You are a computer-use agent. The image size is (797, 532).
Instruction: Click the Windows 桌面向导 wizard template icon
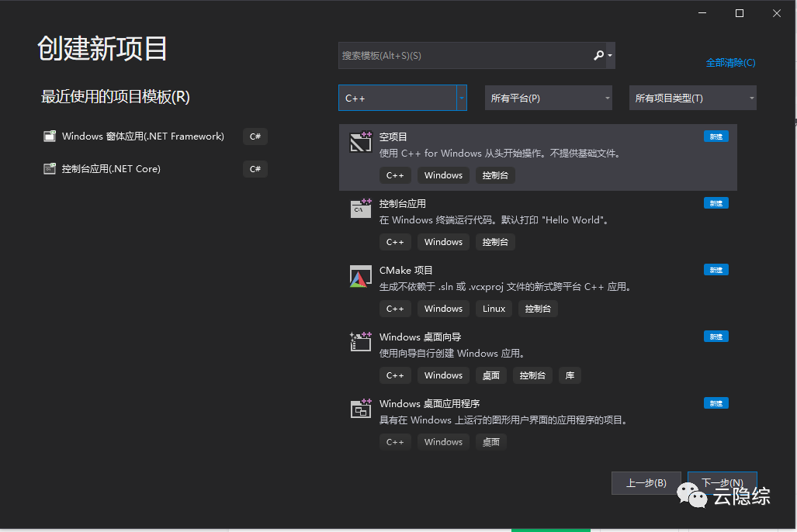click(360, 341)
